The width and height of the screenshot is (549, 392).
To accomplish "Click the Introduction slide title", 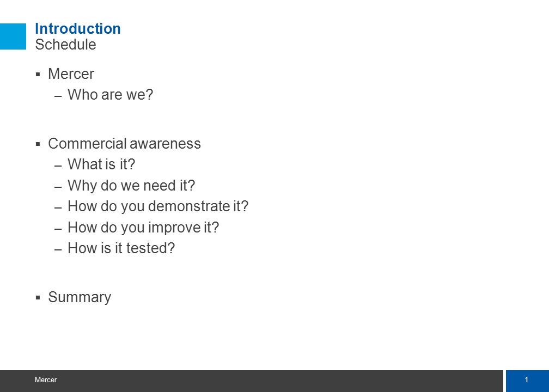I will tap(78, 29).
